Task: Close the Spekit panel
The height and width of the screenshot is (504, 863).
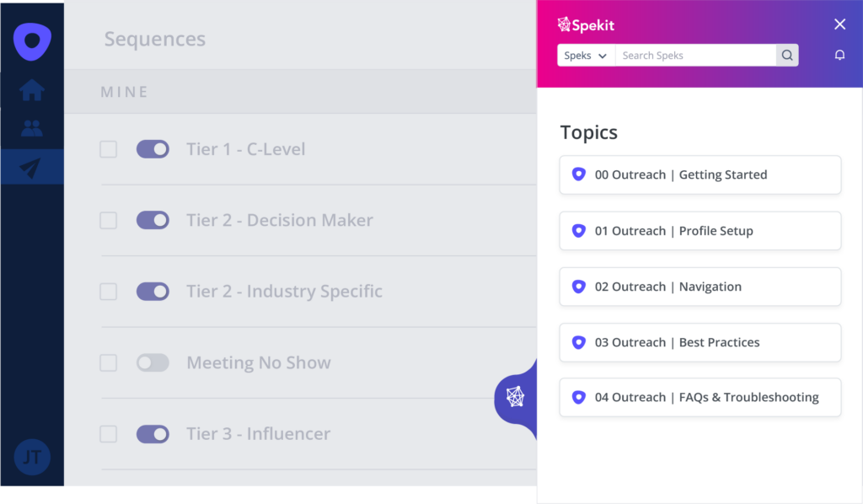Action: click(x=839, y=24)
